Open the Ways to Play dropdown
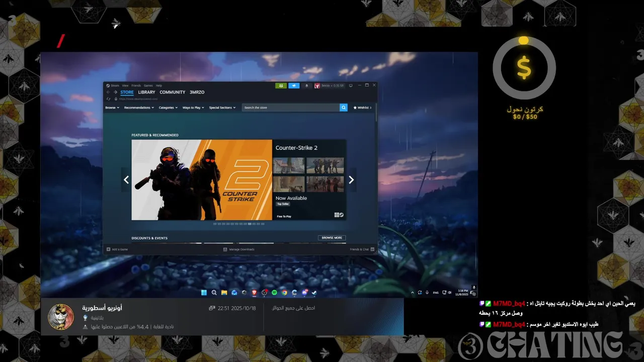 (193, 108)
